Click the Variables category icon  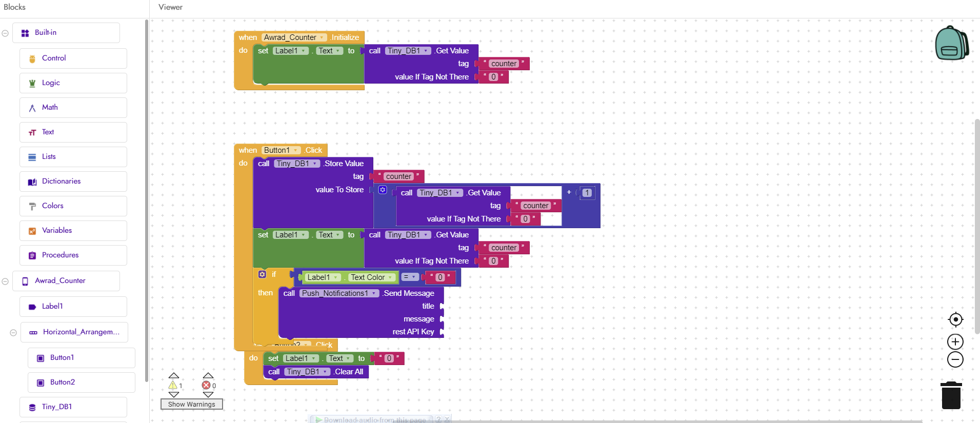click(x=32, y=231)
